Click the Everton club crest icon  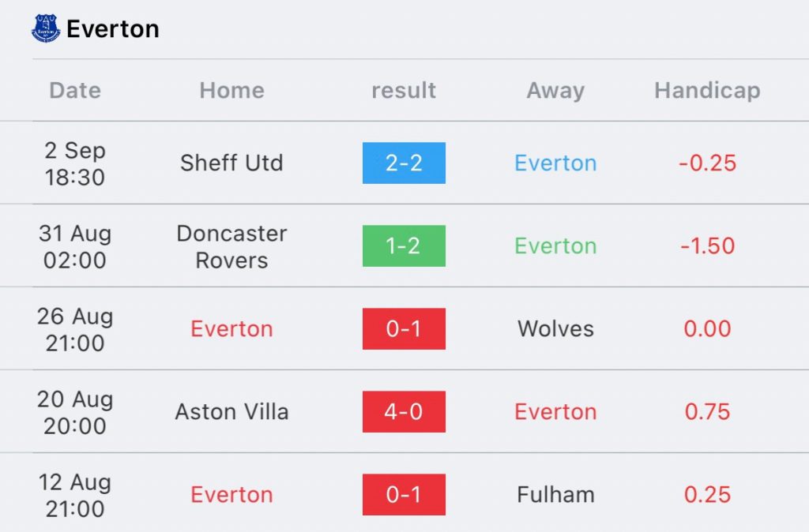45,28
